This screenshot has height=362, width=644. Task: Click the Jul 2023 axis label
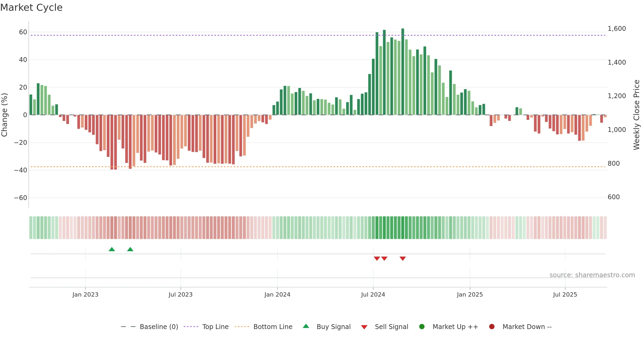[x=181, y=294]
